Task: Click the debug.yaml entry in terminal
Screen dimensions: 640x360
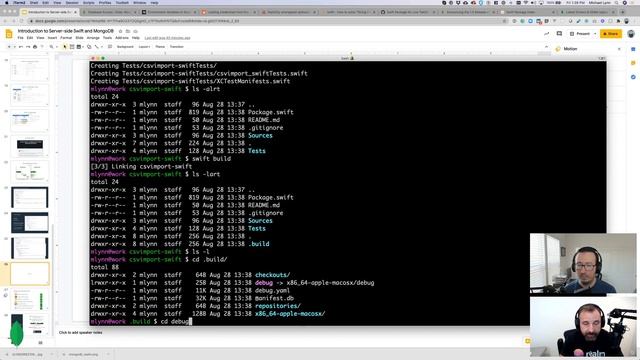Action: 272,291
